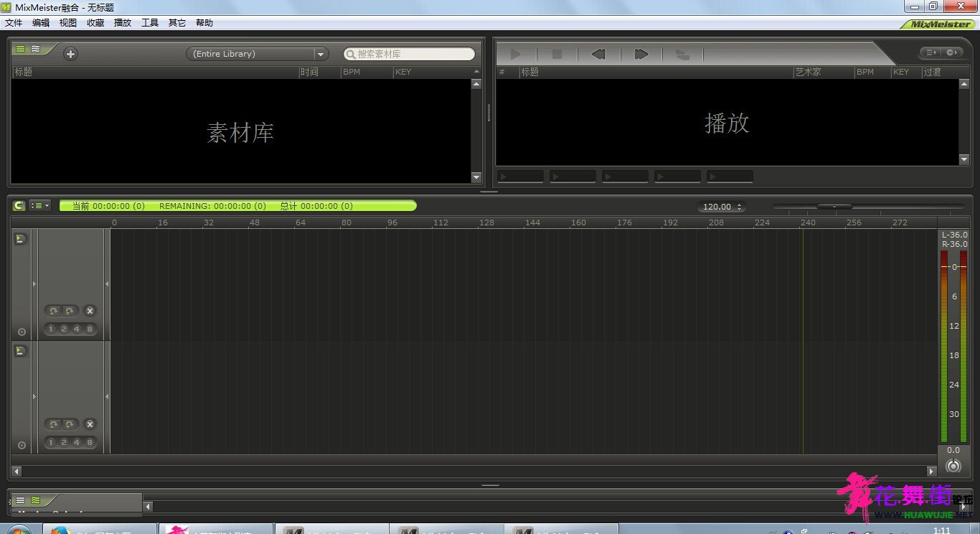Click bottom panel wave view icon
Viewport: 980px width, 534px height.
point(35,500)
